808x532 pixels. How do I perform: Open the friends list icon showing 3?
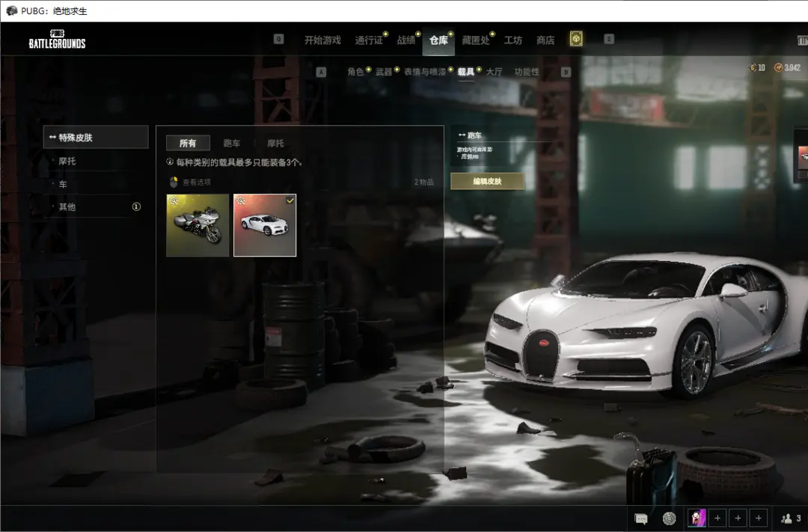[791, 518]
